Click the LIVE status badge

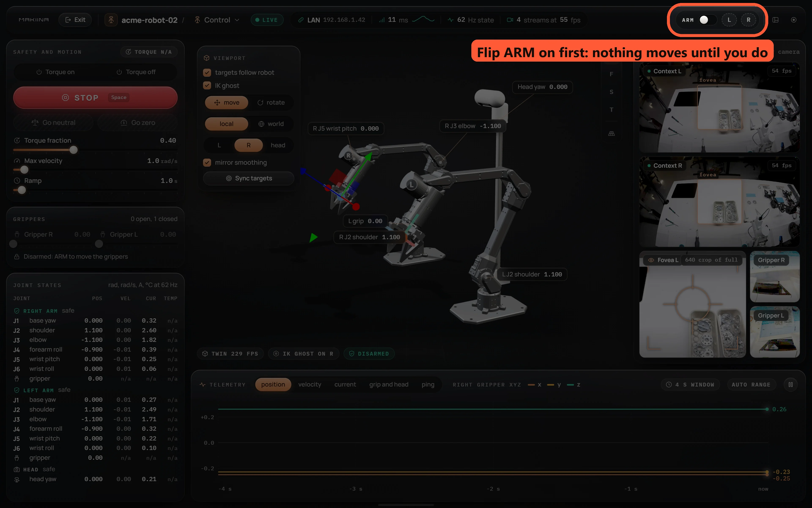pyautogui.click(x=267, y=20)
